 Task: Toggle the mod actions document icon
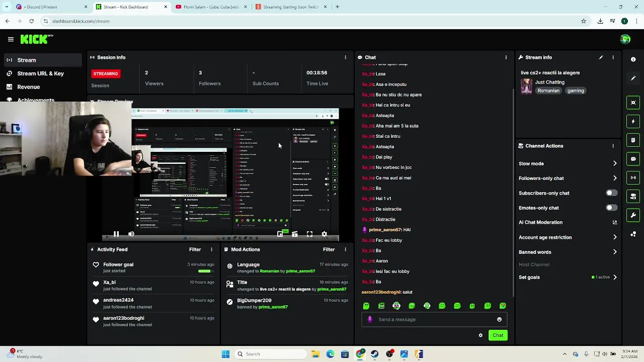(x=633, y=140)
